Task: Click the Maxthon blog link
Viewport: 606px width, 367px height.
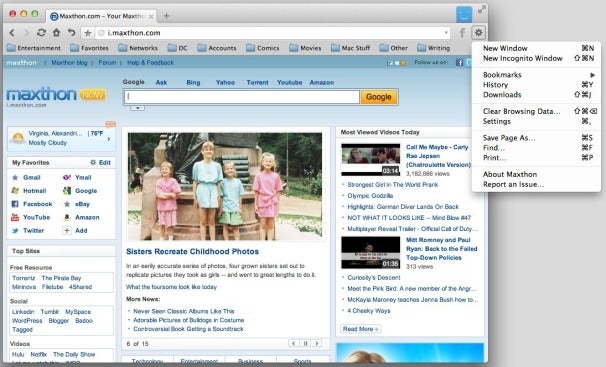Action: click(x=70, y=63)
